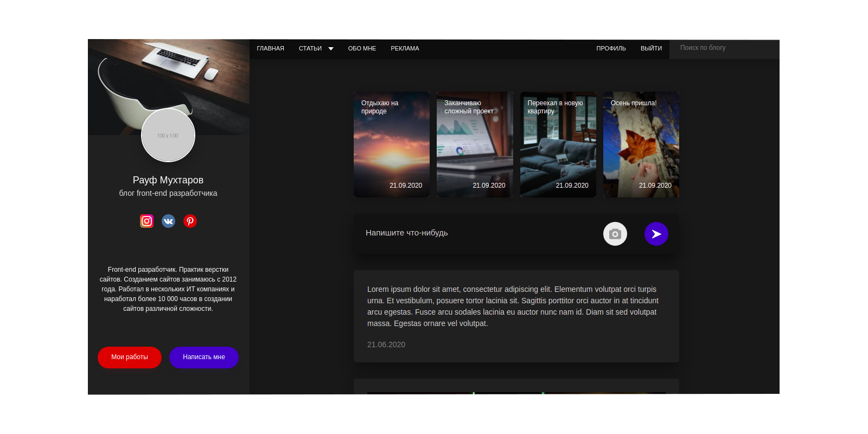Click the name 'Рауф Мухтаров'

(x=168, y=180)
